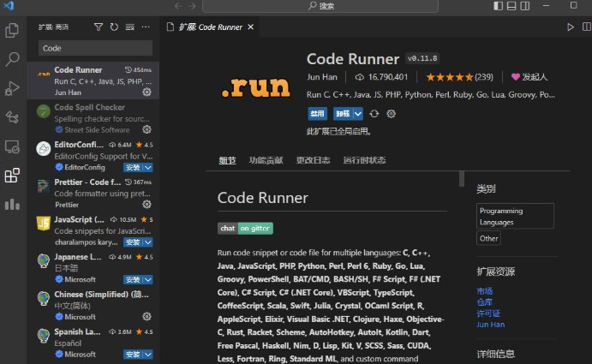Switch to the 细节 details tab

tap(227, 160)
